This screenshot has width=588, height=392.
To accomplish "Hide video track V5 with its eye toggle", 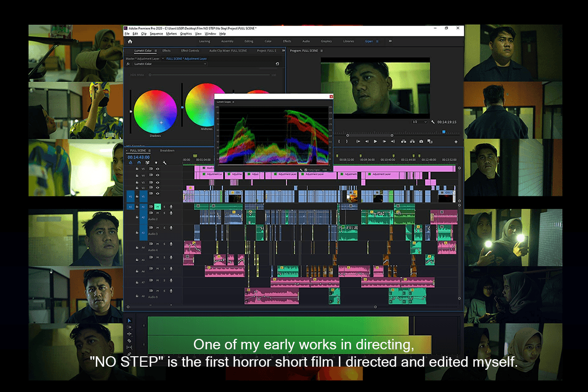I will (x=157, y=169).
